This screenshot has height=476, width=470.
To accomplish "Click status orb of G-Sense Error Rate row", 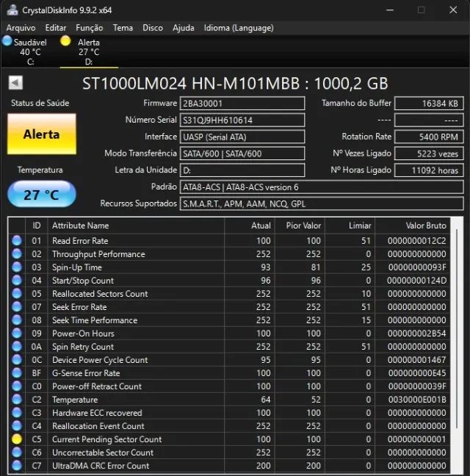I will coord(17,373).
